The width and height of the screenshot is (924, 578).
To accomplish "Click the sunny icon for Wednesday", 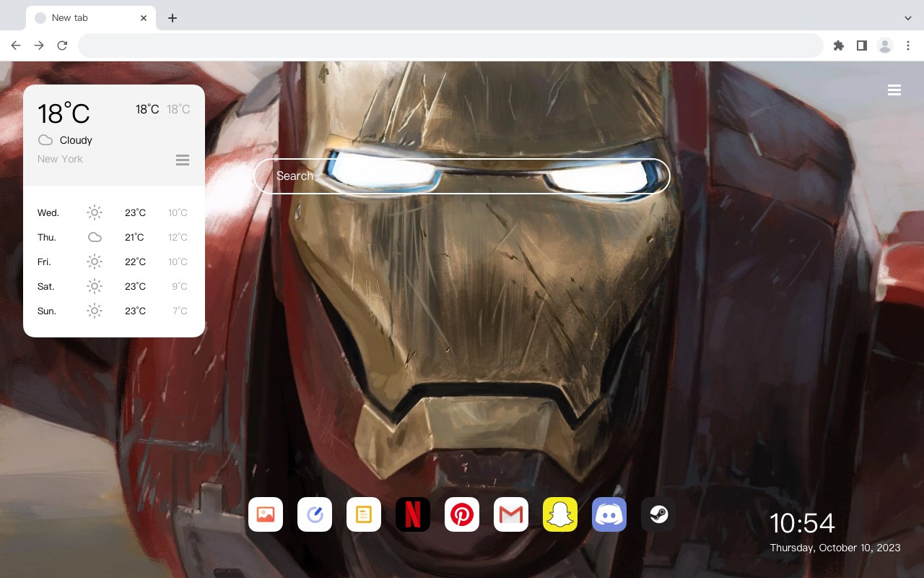I will 95,212.
